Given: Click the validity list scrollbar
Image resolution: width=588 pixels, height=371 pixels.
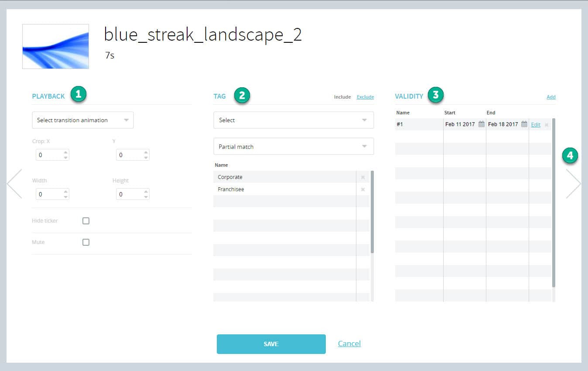Looking at the screenshot, I should click(554, 203).
